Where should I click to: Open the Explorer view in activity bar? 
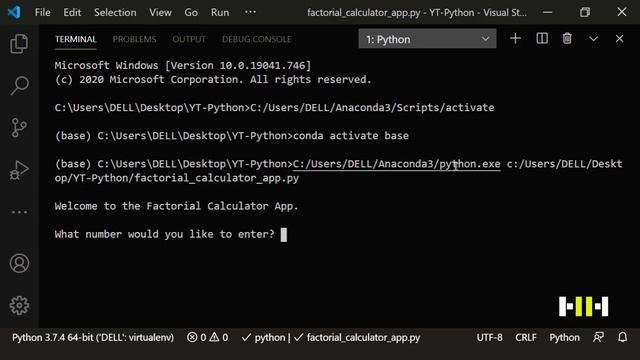tap(19, 43)
